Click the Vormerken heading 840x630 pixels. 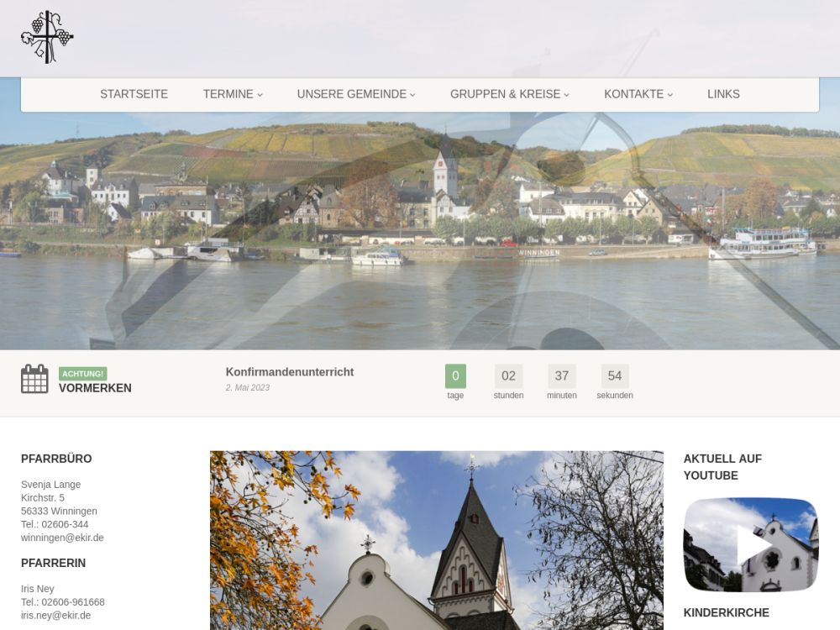(x=95, y=388)
